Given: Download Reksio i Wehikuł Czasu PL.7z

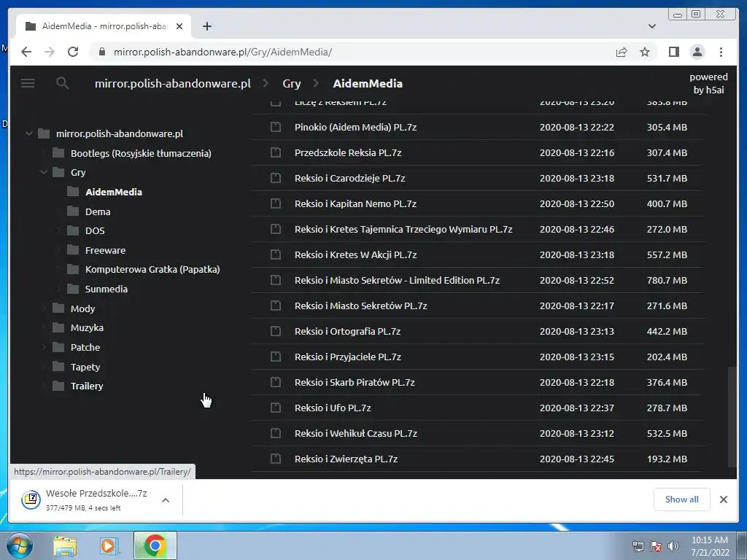Looking at the screenshot, I should pos(356,433).
